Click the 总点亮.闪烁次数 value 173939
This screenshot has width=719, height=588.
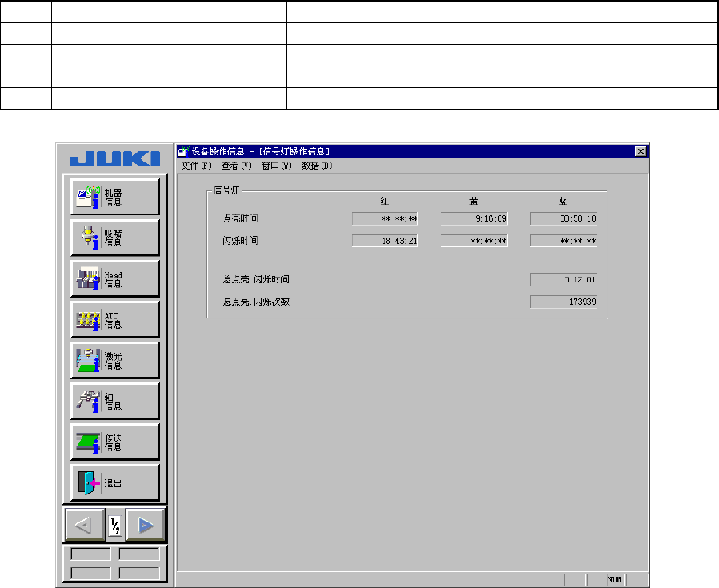point(564,302)
